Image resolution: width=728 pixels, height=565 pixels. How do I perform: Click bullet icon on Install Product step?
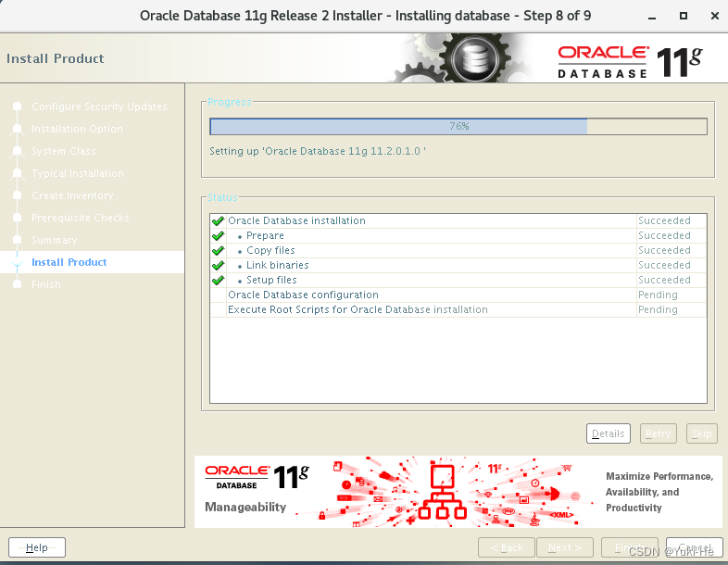pos(18,262)
